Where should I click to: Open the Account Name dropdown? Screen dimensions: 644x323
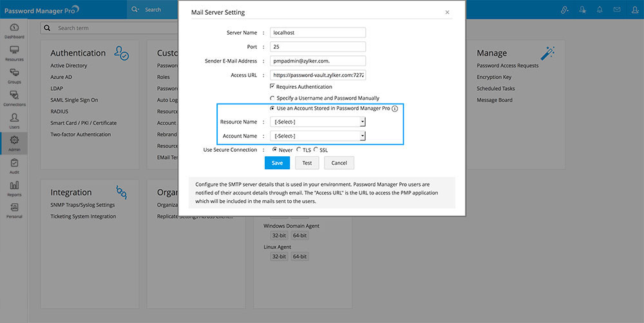[318, 136]
